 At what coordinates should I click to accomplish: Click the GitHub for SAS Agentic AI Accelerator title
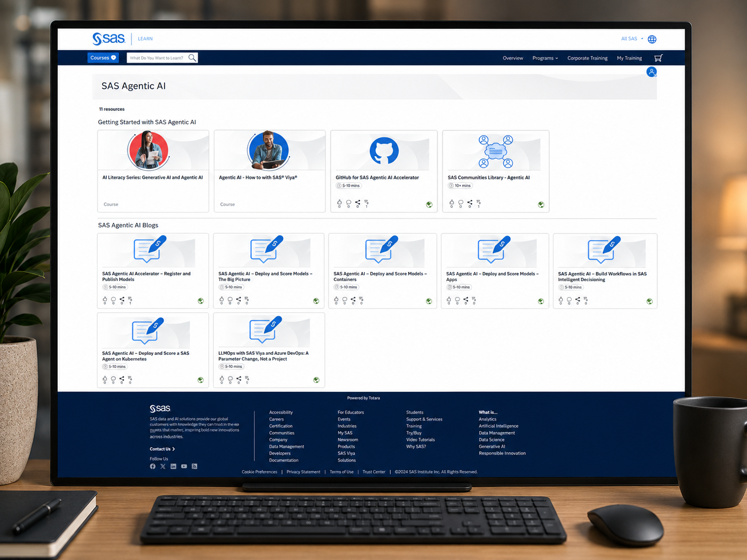[x=377, y=177]
